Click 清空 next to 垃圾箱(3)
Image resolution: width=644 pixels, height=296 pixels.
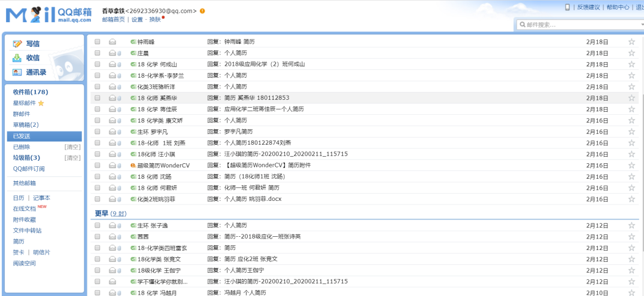[x=72, y=158]
